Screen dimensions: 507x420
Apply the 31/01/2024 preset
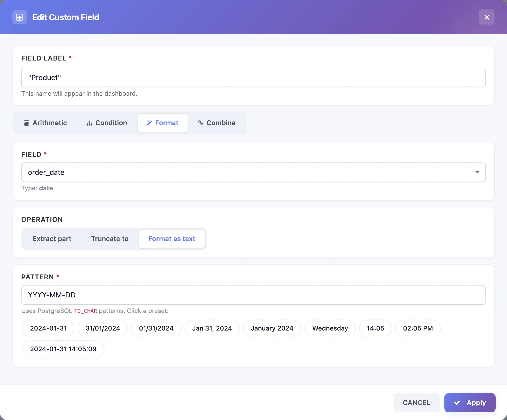point(103,328)
